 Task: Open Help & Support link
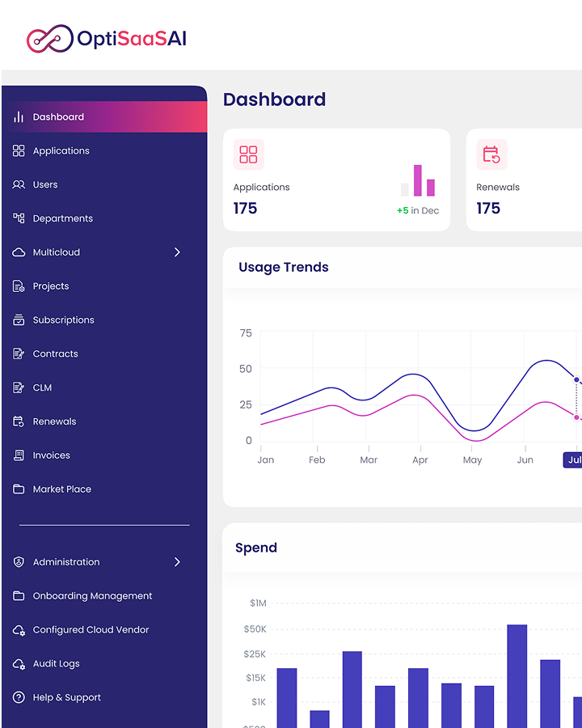[x=104, y=697]
